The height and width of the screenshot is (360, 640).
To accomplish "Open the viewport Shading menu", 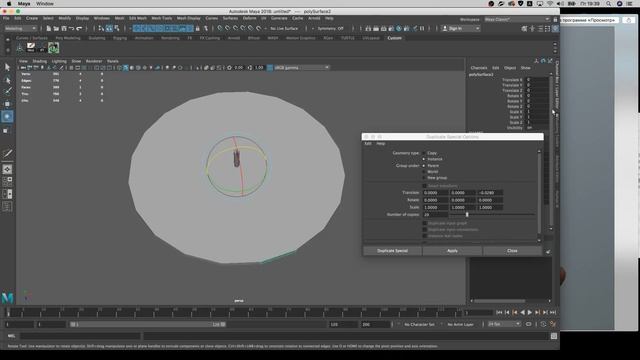I will click(40, 61).
